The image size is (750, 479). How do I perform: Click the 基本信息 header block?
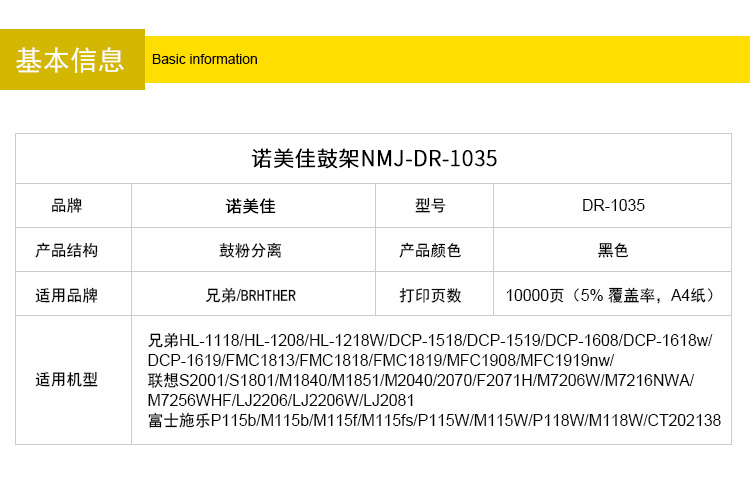point(72,59)
